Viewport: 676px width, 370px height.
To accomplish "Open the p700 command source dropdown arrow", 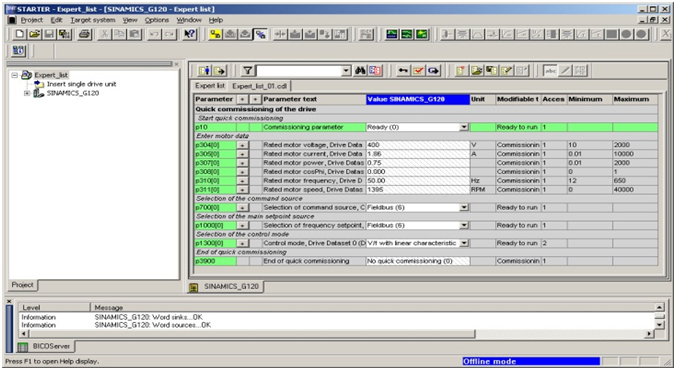I will 464,207.
